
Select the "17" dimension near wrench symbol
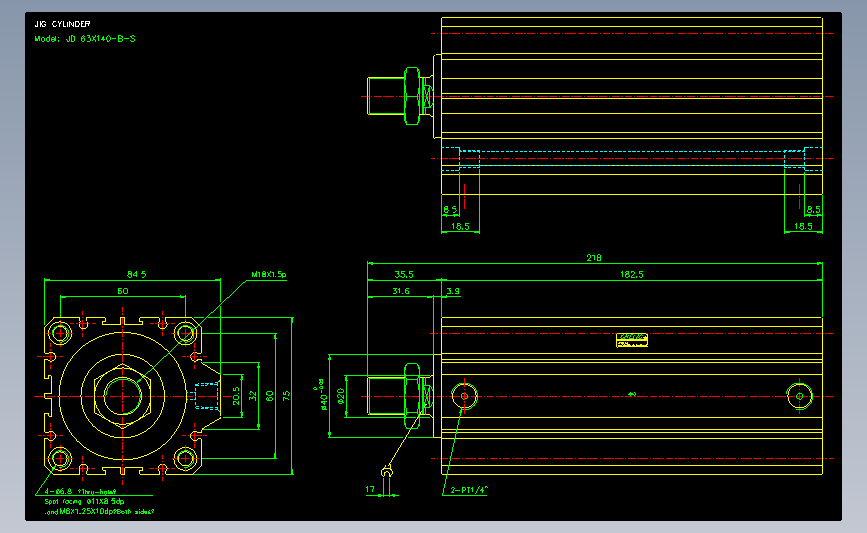(370, 489)
